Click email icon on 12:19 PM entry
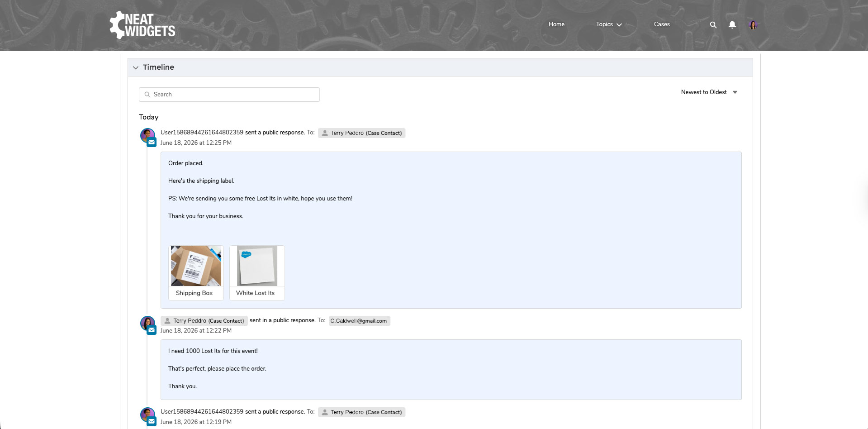Screen dimensions: 868x429 coord(152,422)
